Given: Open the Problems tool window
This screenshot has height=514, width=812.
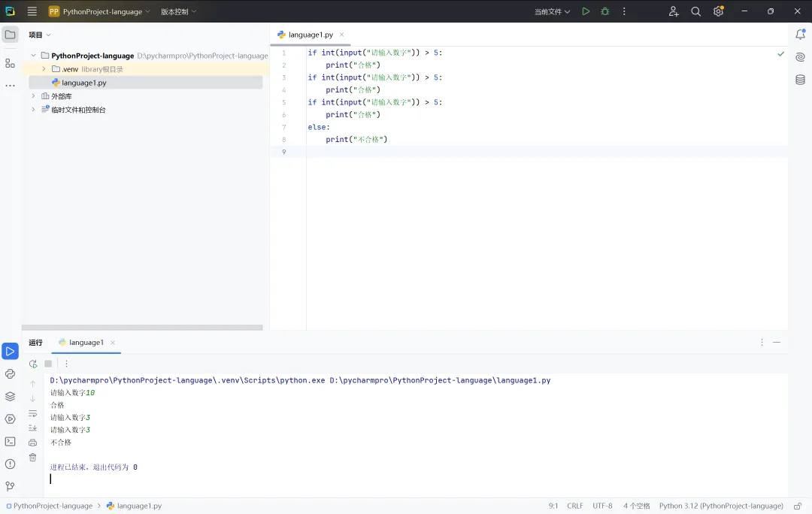Looking at the screenshot, I should (11, 464).
